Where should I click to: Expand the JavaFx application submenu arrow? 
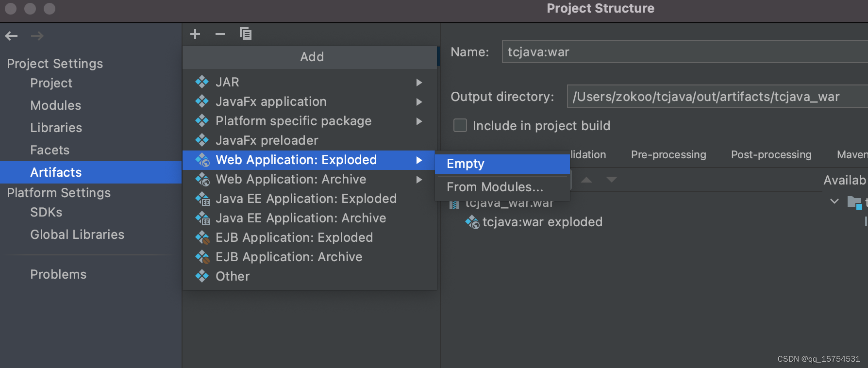click(419, 102)
